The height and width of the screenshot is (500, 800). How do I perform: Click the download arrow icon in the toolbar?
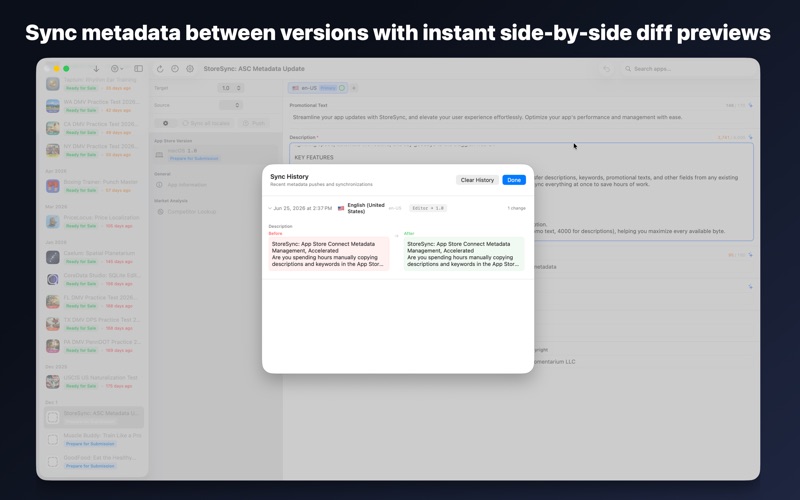coord(96,68)
